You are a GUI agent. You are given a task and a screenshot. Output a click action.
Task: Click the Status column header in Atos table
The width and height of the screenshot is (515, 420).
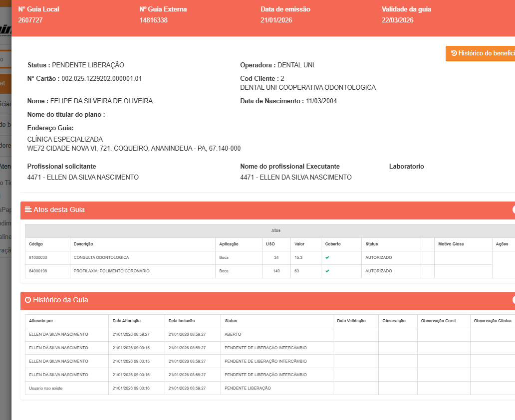click(x=372, y=244)
